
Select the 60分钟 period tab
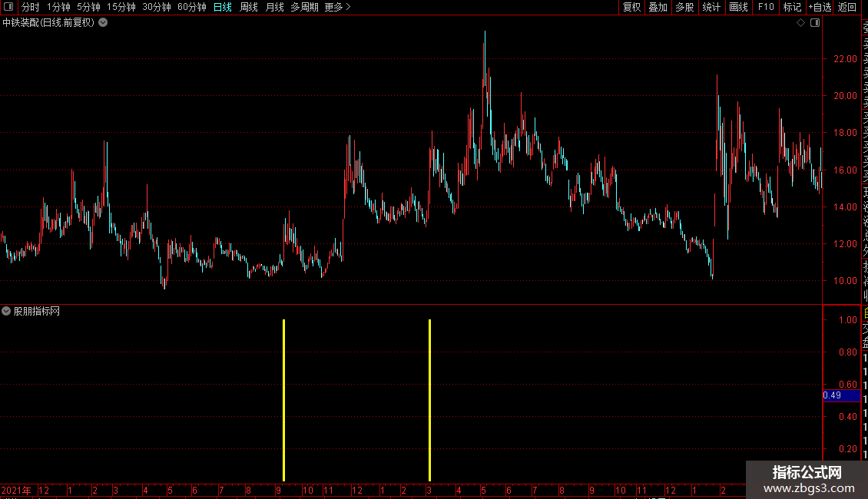[192, 7]
